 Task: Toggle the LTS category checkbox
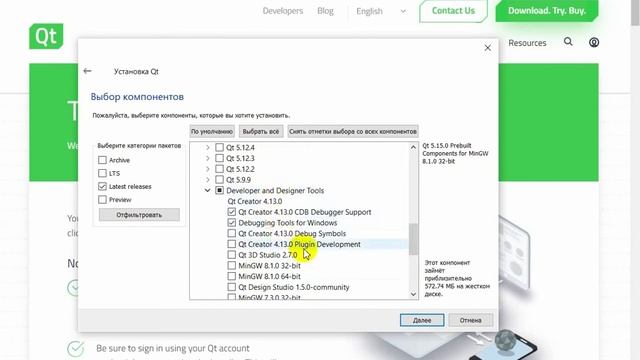(x=102, y=173)
